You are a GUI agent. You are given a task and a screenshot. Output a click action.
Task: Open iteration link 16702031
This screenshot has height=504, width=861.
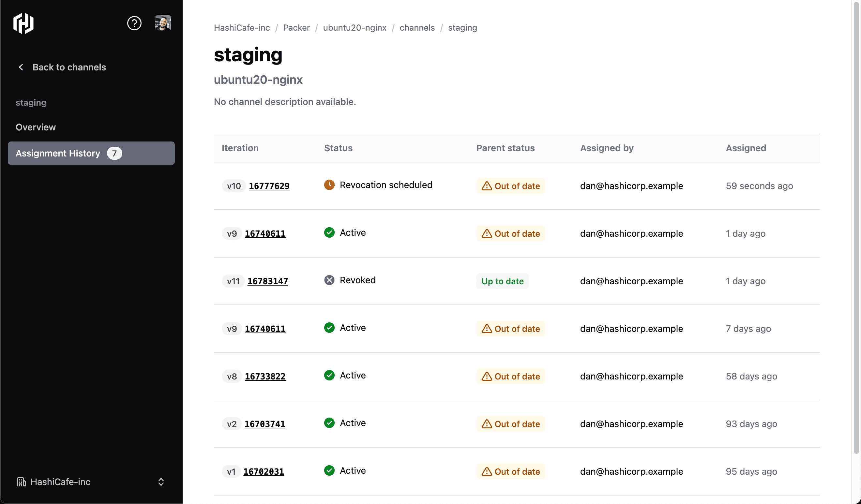click(x=264, y=471)
